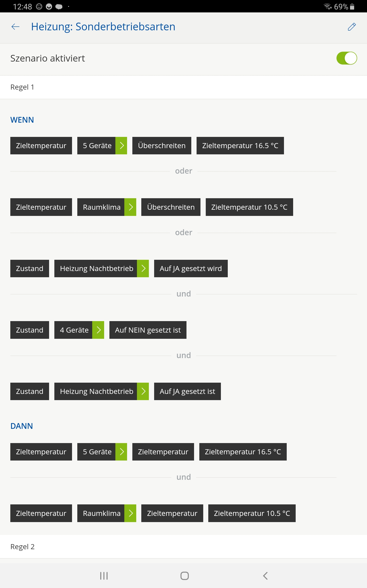Screen dimensions: 367x588
Task: Expand 5 Geräte in WENN section
Action: pos(121,146)
